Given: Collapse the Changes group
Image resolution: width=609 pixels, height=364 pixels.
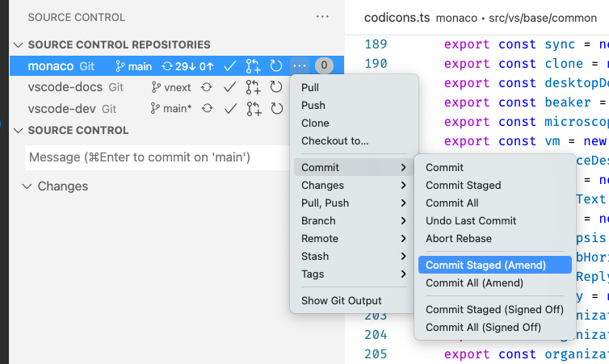Looking at the screenshot, I should 27,186.
